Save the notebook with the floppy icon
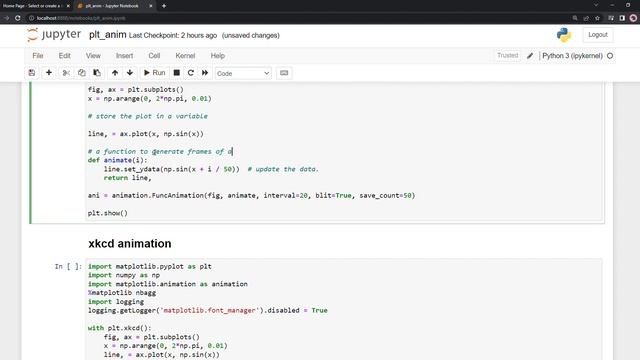Image resolution: width=640 pixels, height=360 pixels. (x=32, y=73)
